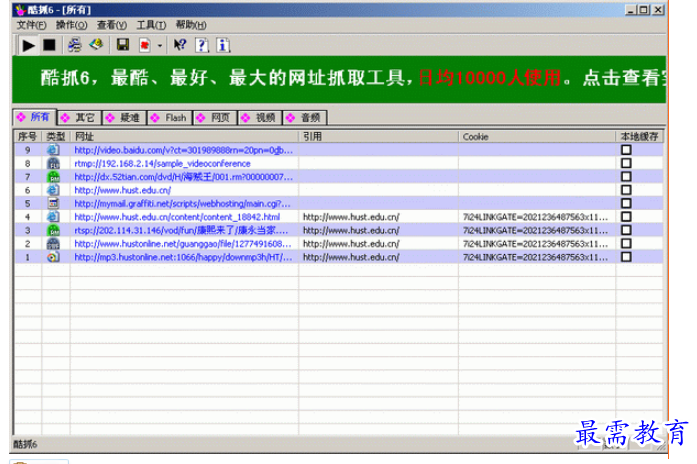Select the dx.52tian.com dvd URL
This screenshot has width=697, height=464.
[x=183, y=177]
